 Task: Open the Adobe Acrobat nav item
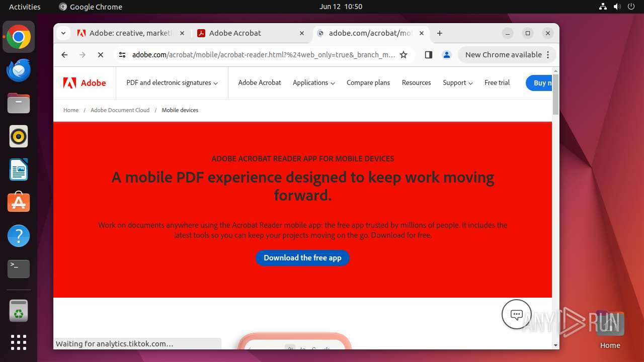click(260, 83)
